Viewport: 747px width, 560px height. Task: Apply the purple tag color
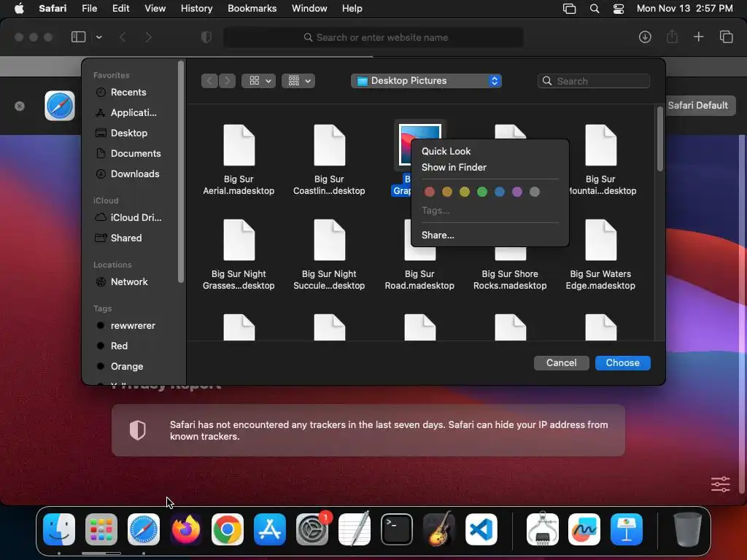517,192
